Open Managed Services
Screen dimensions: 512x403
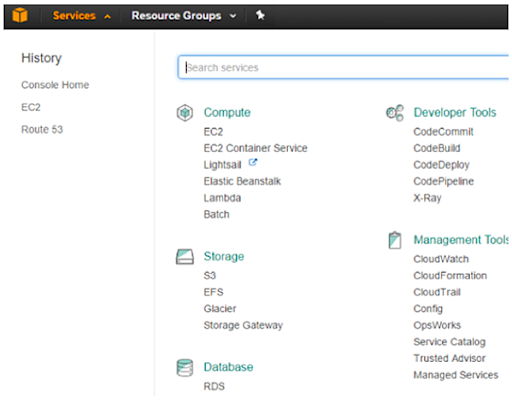click(456, 375)
